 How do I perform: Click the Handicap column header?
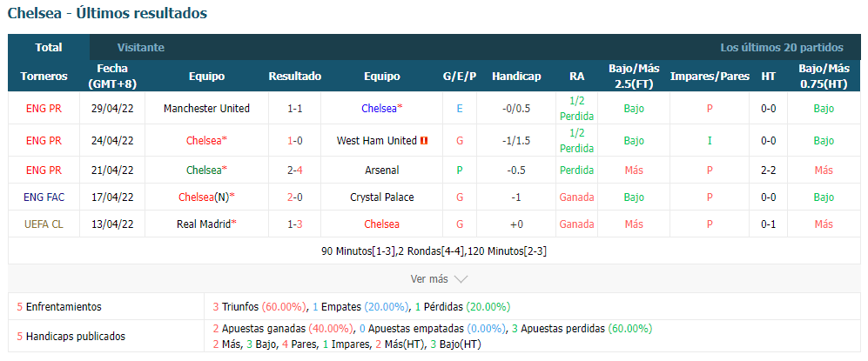pyautogui.click(x=516, y=77)
